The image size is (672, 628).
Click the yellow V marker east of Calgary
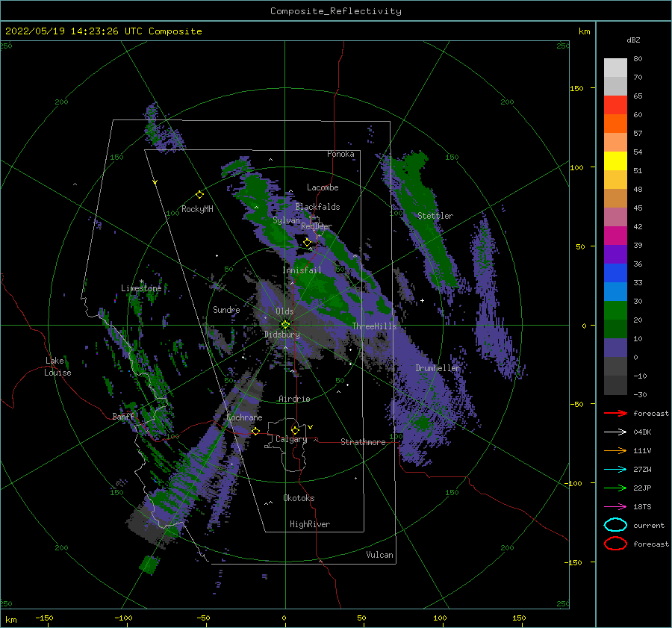311,427
